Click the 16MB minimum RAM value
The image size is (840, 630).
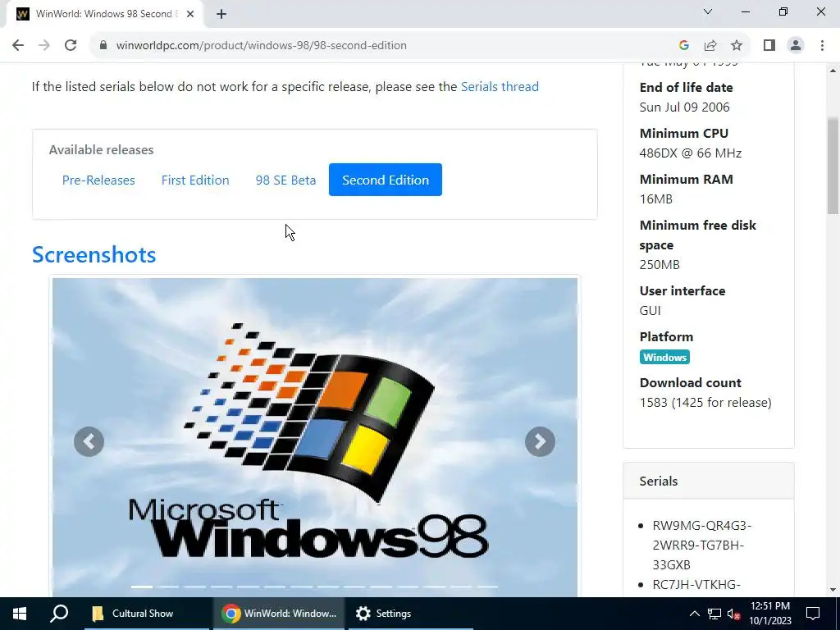click(655, 199)
